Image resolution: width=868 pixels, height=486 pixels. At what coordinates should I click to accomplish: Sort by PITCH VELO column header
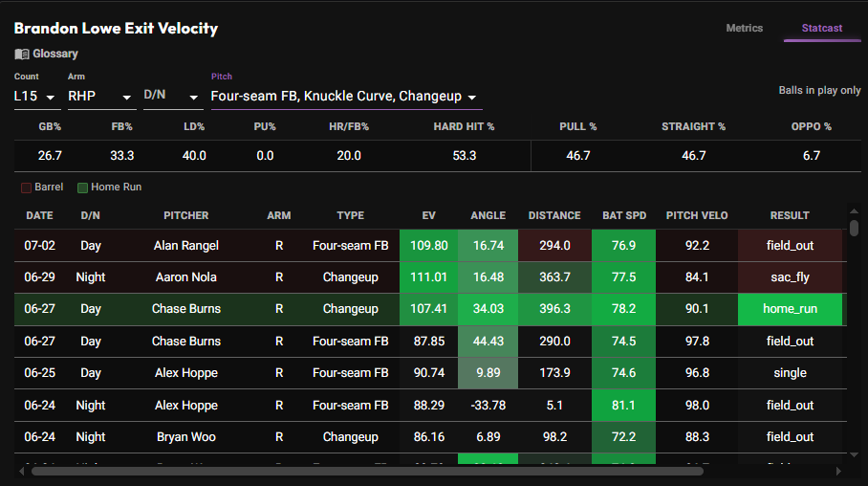point(696,215)
